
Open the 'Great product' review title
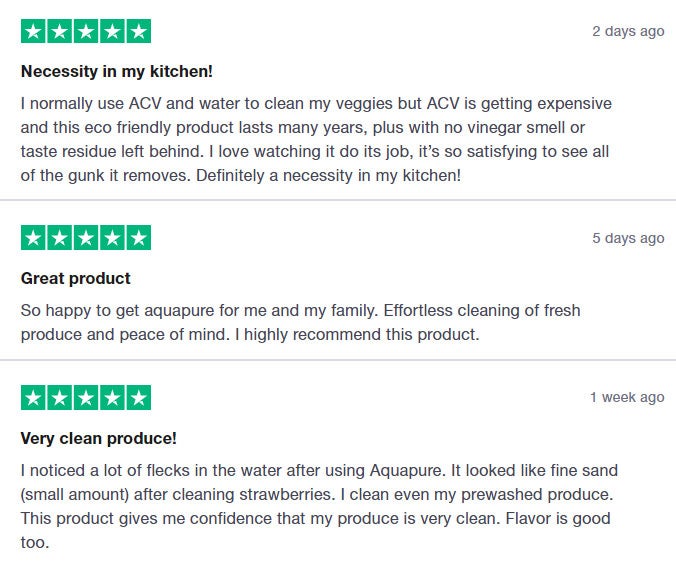[x=75, y=278]
